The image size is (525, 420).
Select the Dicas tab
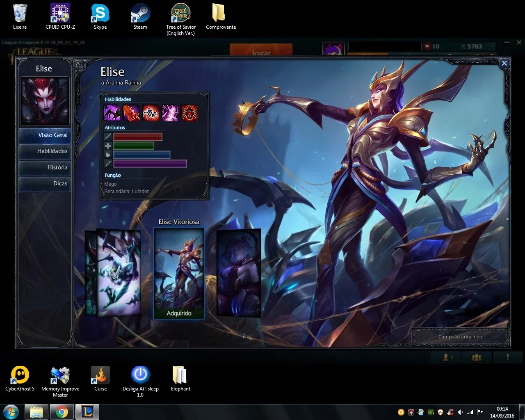[x=45, y=183]
